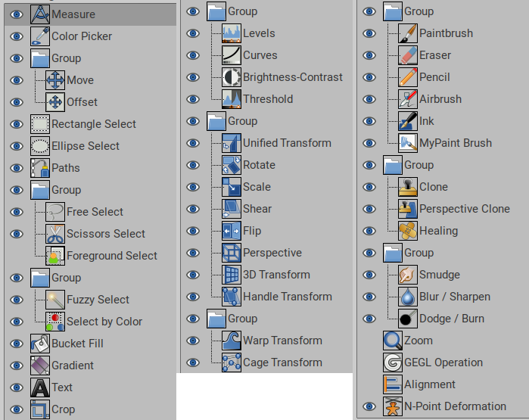Pick the Paths tool icon
The height and width of the screenshot is (420, 529).
tap(40, 168)
